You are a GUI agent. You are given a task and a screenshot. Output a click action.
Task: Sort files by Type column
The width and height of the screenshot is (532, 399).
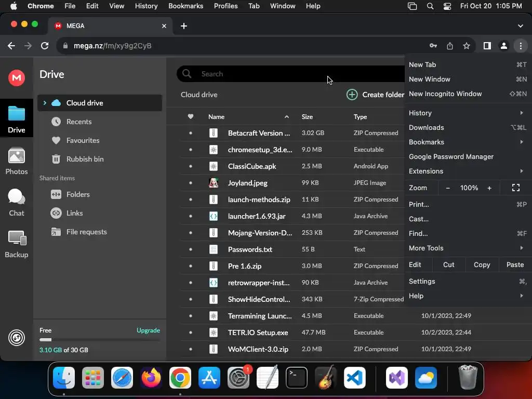[x=360, y=117]
